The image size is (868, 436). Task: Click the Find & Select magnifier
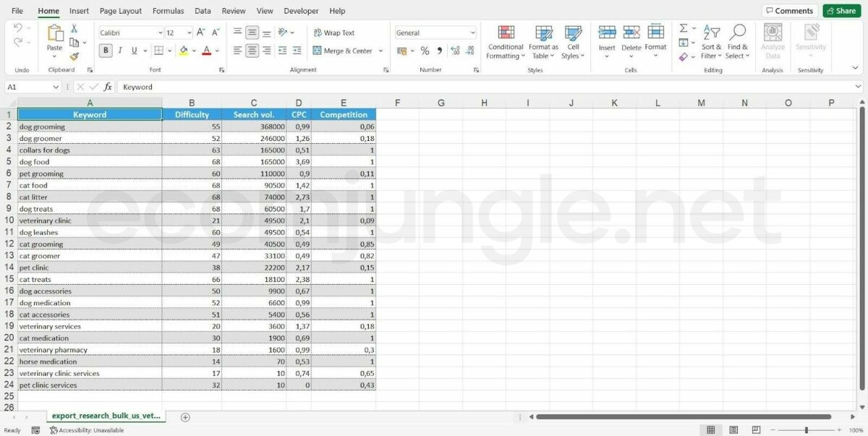(737, 42)
